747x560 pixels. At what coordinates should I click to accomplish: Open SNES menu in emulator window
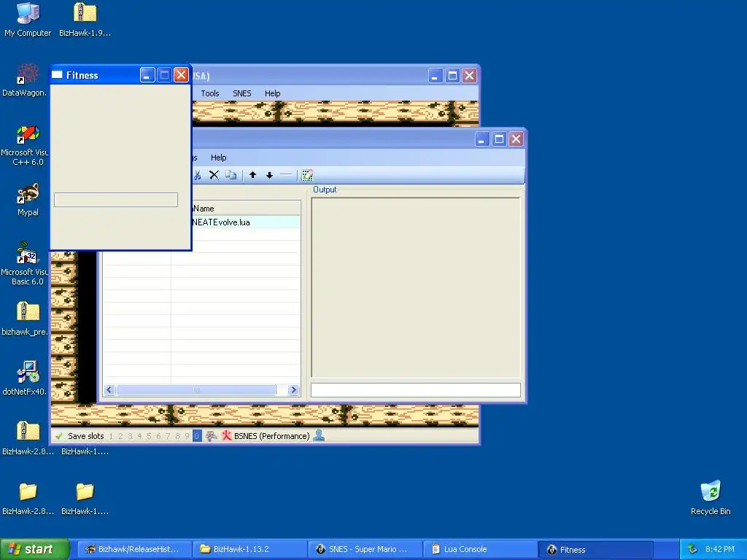[x=242, y=93]
